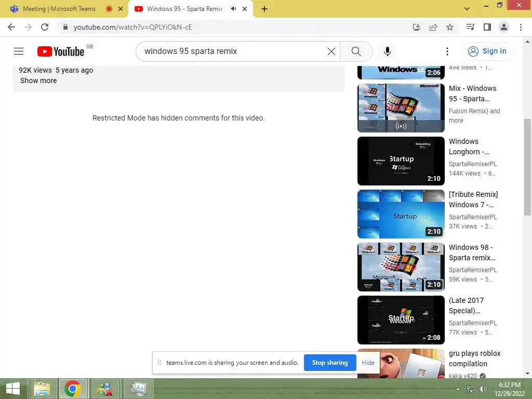
Task: Click Mix - Windows 95 - Sparta title
Action: [x=472, y=94]
